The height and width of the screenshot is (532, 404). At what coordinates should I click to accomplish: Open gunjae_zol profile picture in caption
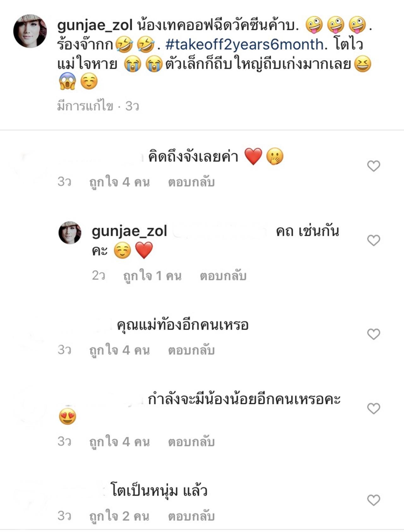(30, 31)
